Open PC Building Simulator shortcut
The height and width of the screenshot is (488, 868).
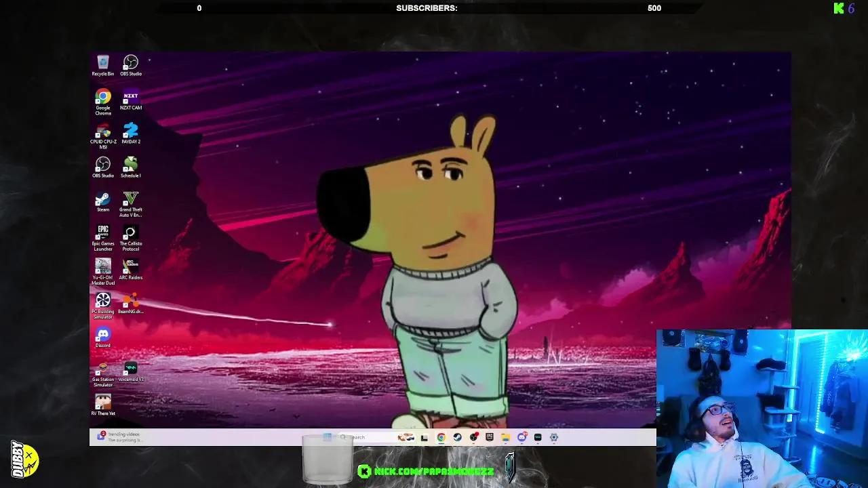[103, 306]
